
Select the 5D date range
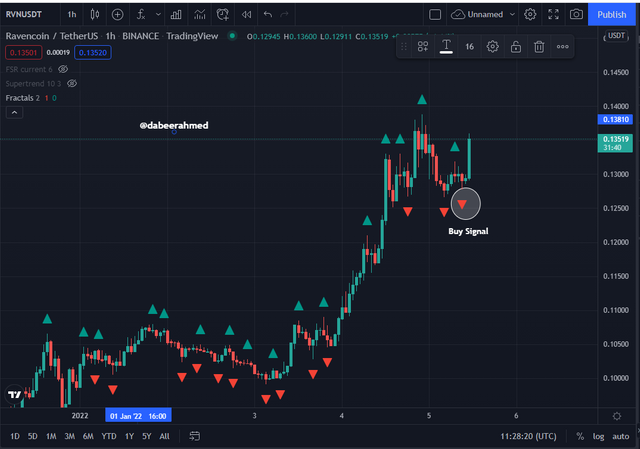tap(33, 436)
